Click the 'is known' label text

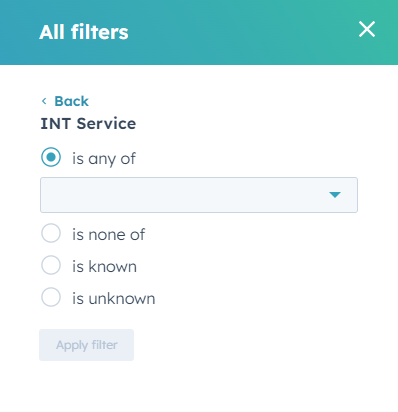click(105, 266)
